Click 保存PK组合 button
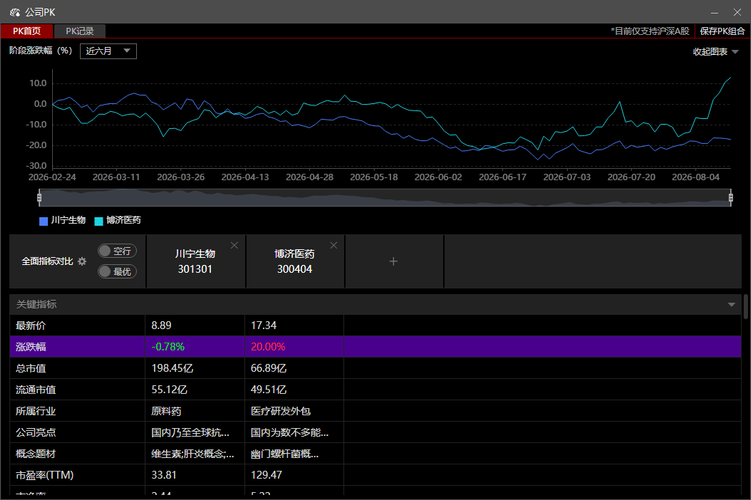The height and width of the screenshot is (500, 751). [x=722, y=31]
